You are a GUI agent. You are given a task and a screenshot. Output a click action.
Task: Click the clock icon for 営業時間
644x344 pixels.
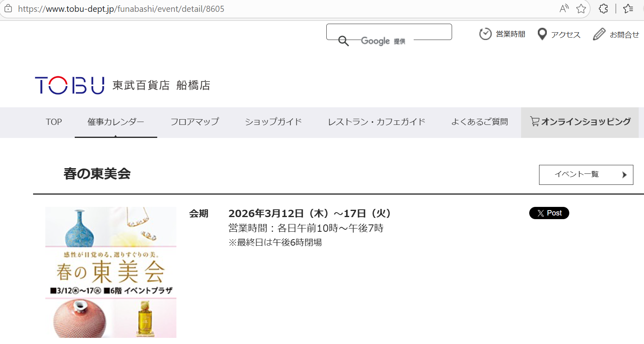pyautogui.click(x=485, y=34)
